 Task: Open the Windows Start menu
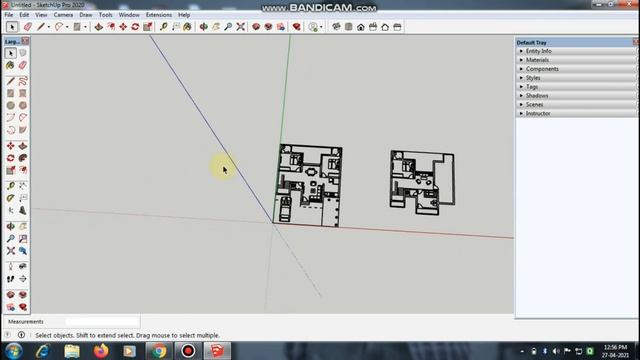click(x=13, y=351)
